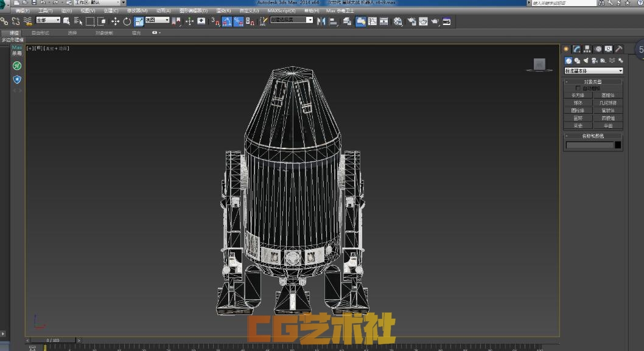Select the Systems category icon
This screenshot has height=351, width=644.
click(621, 61)
